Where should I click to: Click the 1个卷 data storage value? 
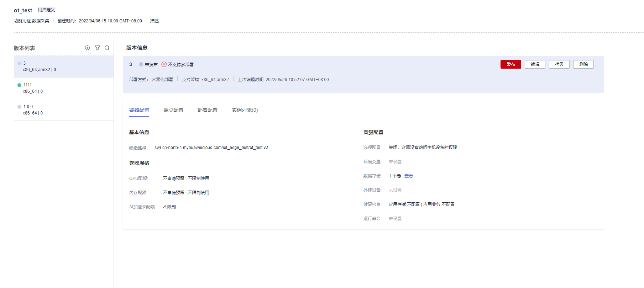tap(395, 176)
